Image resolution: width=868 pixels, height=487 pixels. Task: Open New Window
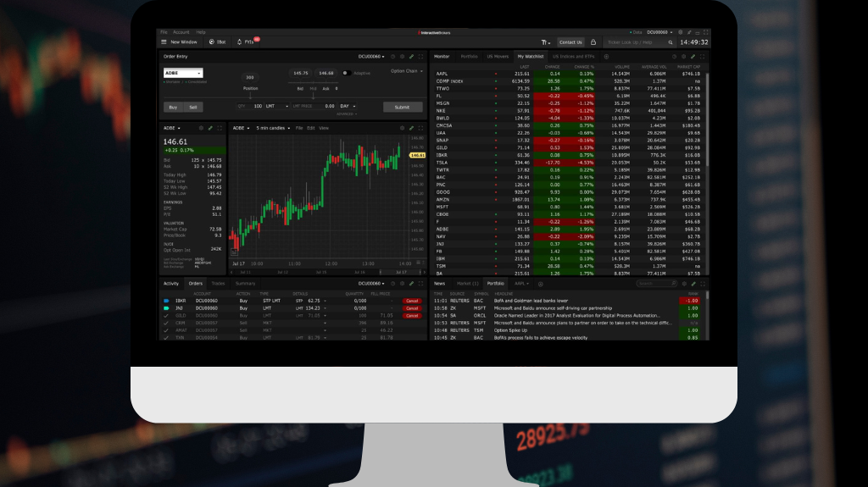coord(184,42)
